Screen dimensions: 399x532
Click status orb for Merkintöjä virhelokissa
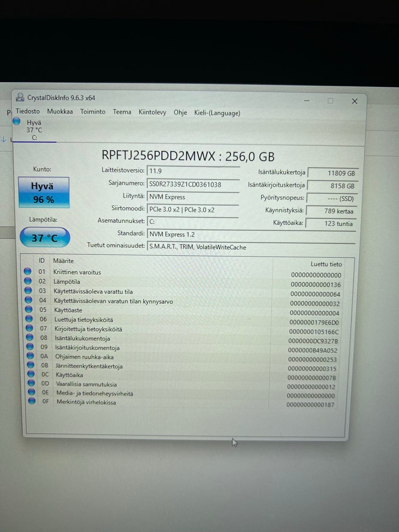(x=32, y=401)
